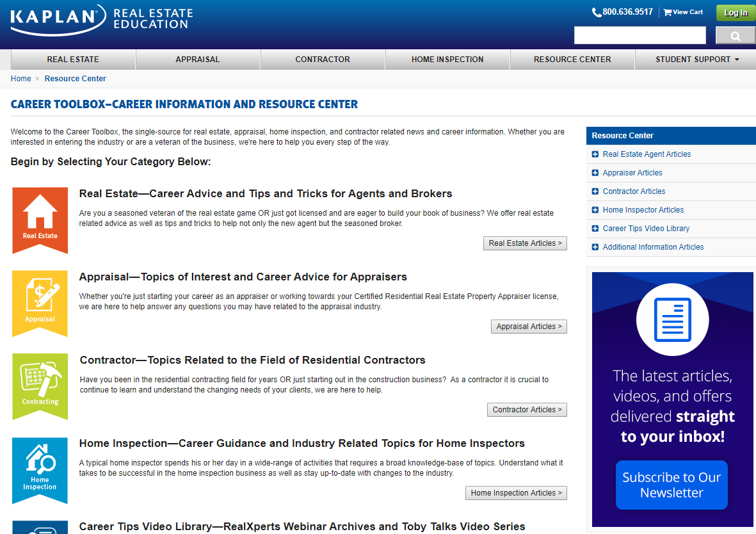The height and width of the screenshot is (534, 756).
Task: Click heading Real Estate—Career Advice and Tips
Action: tap(266, 193)
